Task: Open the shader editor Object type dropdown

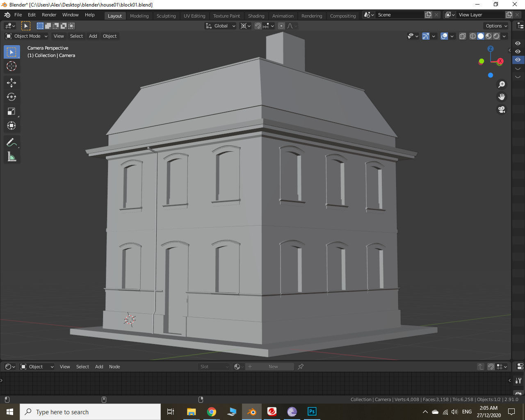Action: [37, 367]
